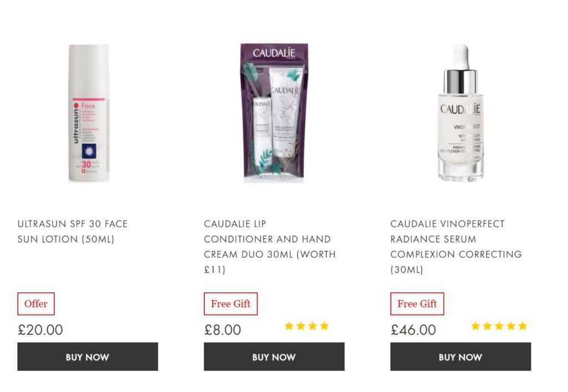The width and height of the screenshot is (568, 392).
Task: Click first star of Caudalie duo rating
Action: click(289, 326)
